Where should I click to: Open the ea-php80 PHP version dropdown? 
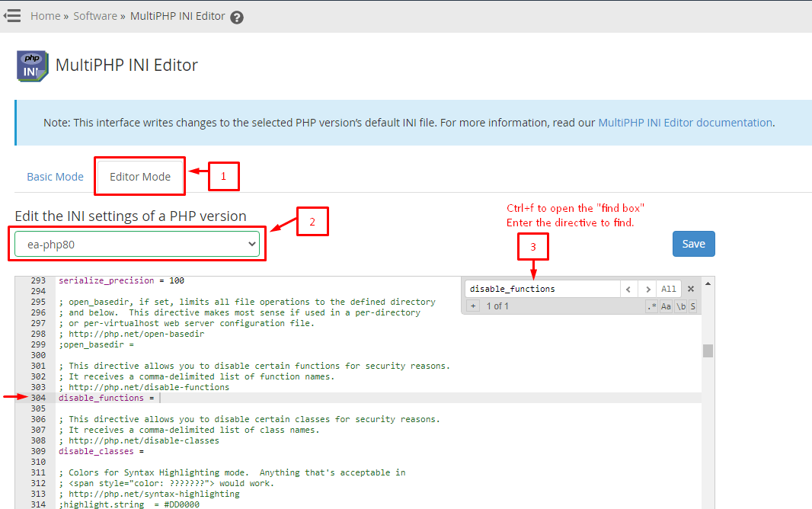pyautogui.click(x=137, y=244)
